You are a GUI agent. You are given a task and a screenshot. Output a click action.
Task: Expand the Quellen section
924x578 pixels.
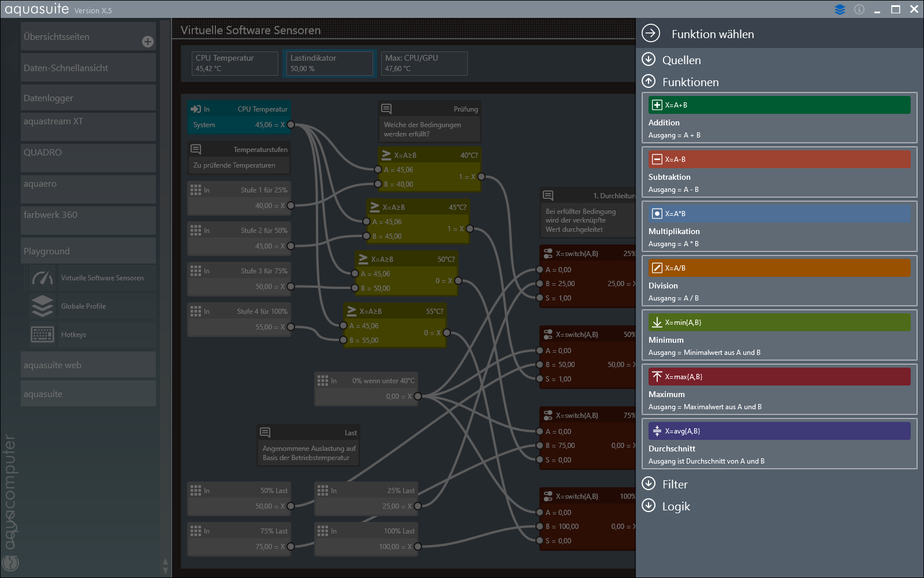pyautogui.click(x=649, y=60)
